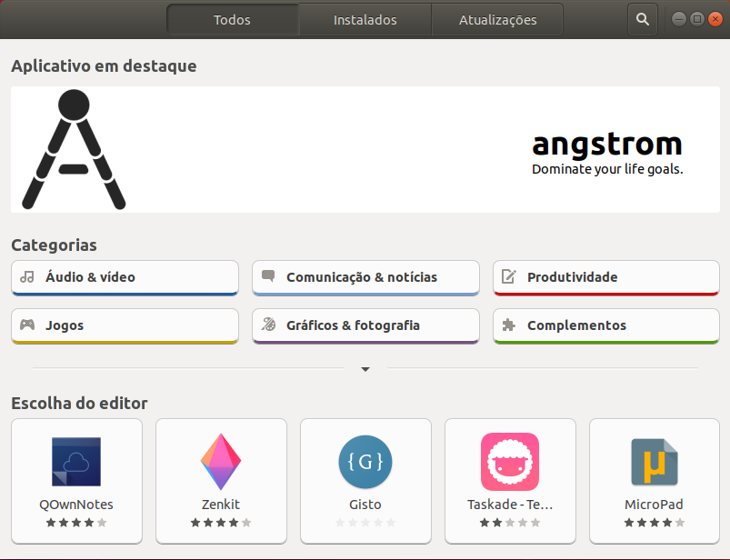This screenshot has height=560, width=730.
Task: Click the puzzle piece icon for Complementos
Action: pyautogui.click(x=509, y=325)
